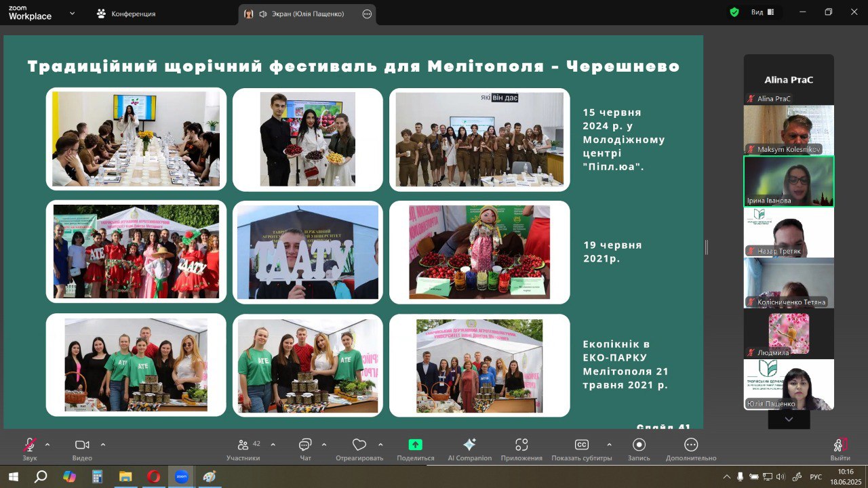Switch to the Конференция tab
Image resolution: width=868 pixels, height=488 pixels.
click(127, 14)
